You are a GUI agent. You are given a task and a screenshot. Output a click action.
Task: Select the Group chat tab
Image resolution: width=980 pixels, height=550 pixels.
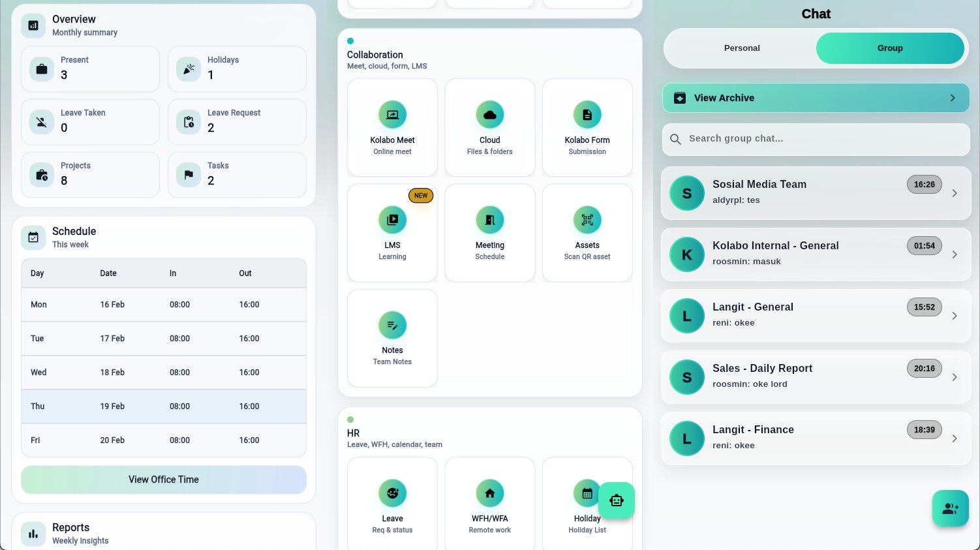pyautogui.click(x=889, y=48)
